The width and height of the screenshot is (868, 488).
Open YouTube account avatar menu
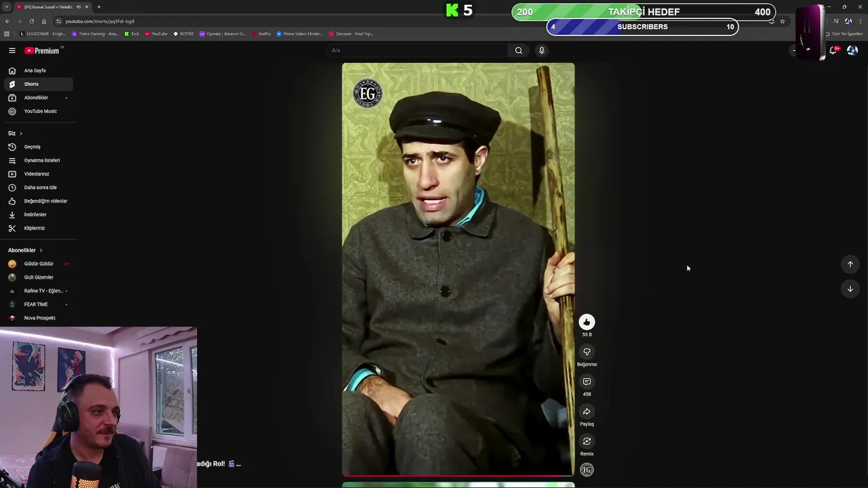click(852, 50)
